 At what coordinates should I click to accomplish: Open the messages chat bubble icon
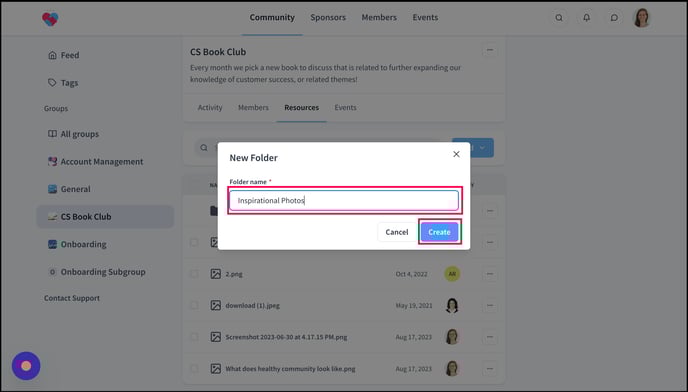point(614,18)
